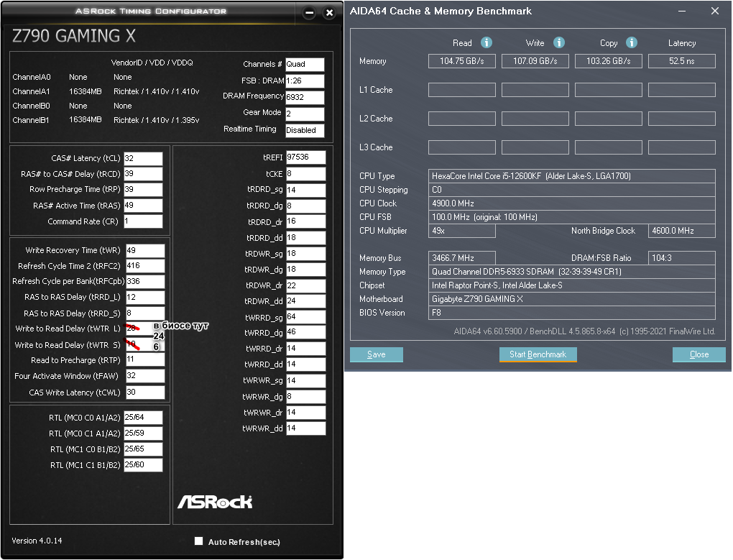Close the ASRock Timing Configurator window
733x560 pixels.
click(x=330, y=13)
